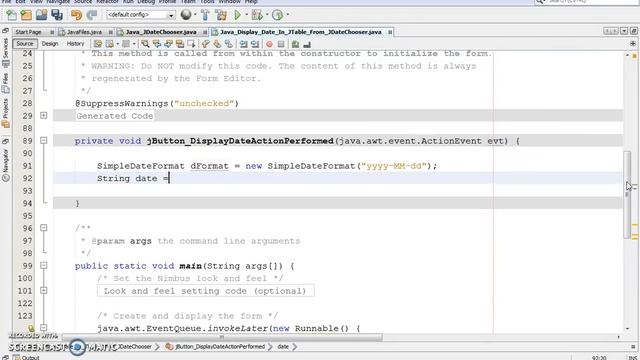
Task: Click the Uncomment icon in editor toolbar
Action: pyautogui.click(x=307, y=44)
